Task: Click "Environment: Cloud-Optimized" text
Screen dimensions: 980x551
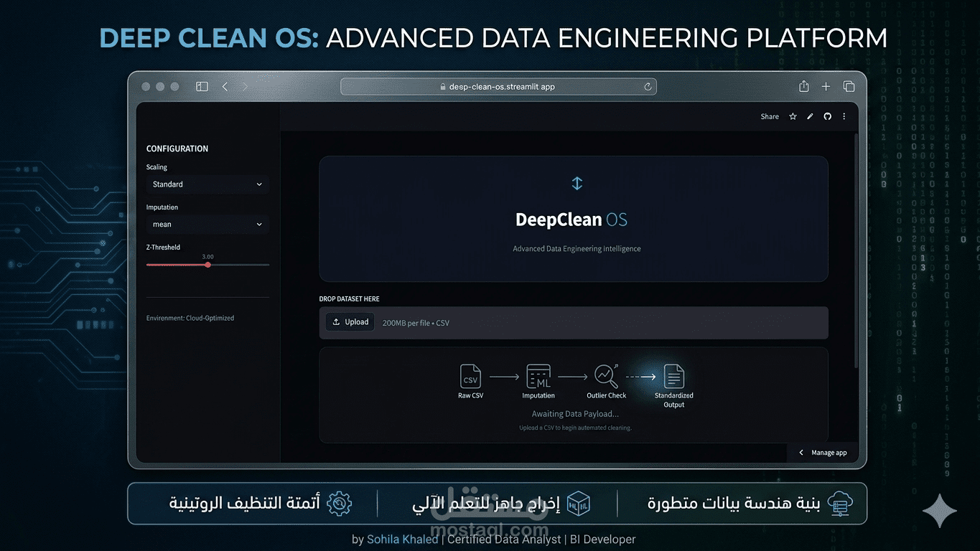Action: [190, 318]
